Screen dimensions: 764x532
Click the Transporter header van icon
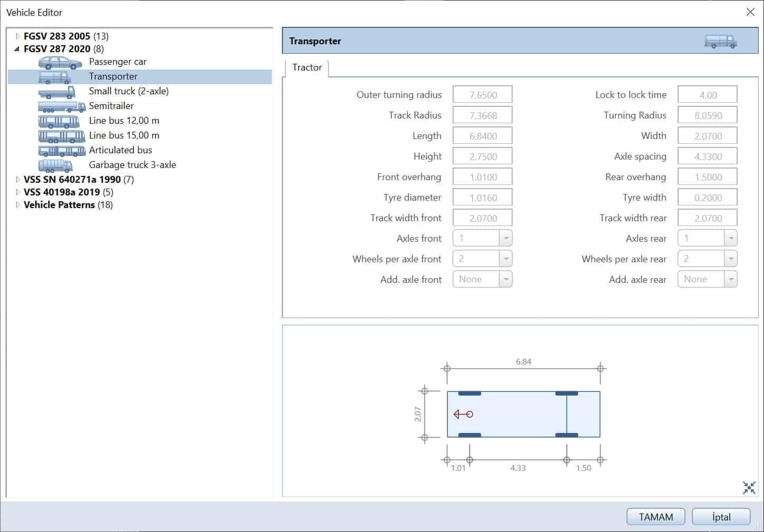[720, 41]
